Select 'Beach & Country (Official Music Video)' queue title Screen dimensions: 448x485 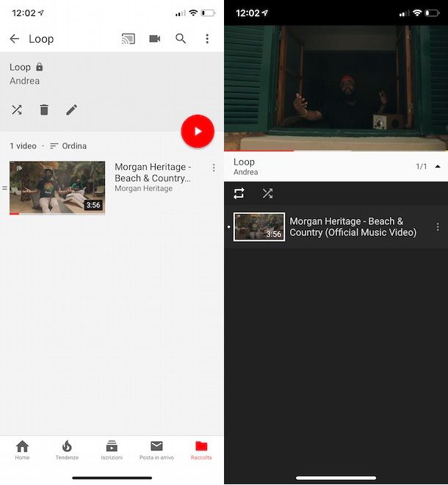(x=353, y=227)
